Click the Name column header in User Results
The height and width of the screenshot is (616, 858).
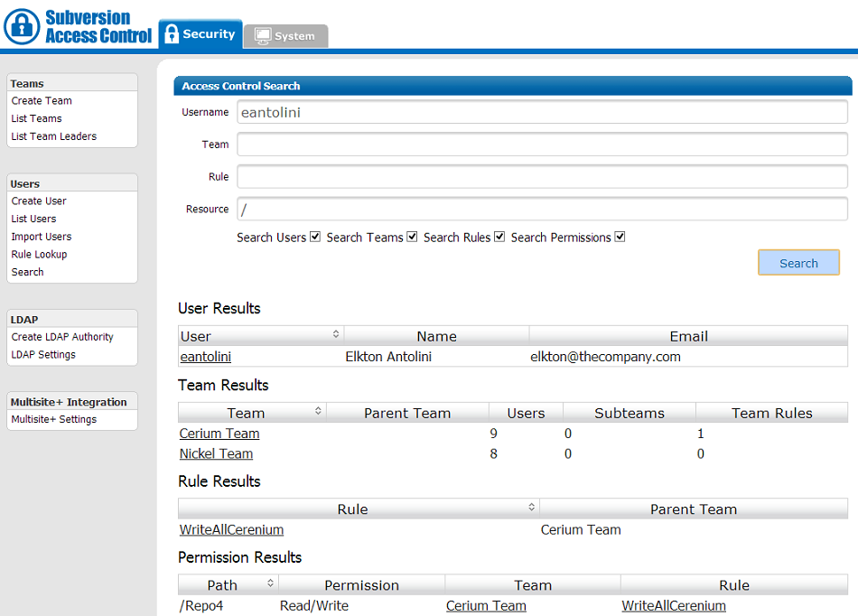436,336
